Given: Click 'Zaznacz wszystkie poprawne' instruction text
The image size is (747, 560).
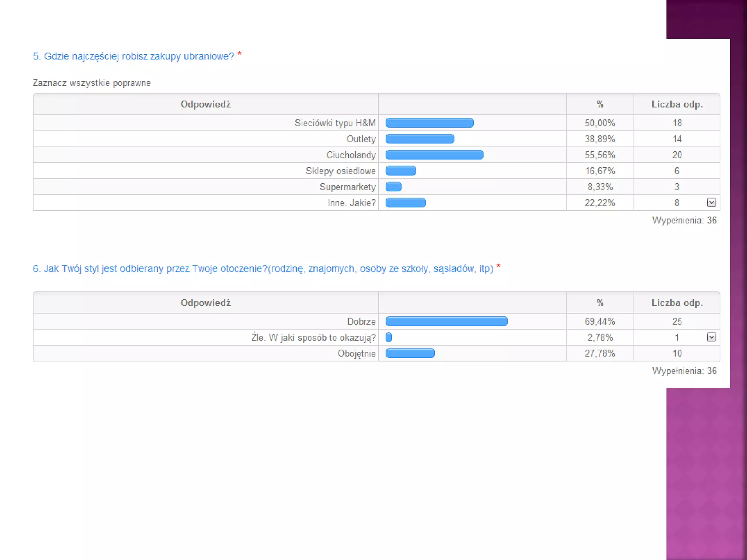Looking at the screenshot, I should (92, 83).
